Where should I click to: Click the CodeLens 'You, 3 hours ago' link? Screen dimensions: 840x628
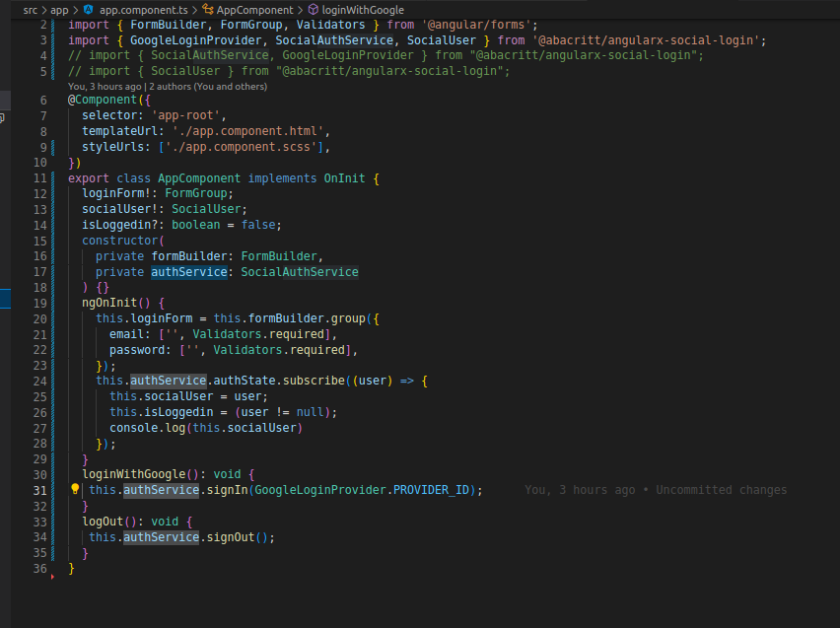[x=105, y=87]
